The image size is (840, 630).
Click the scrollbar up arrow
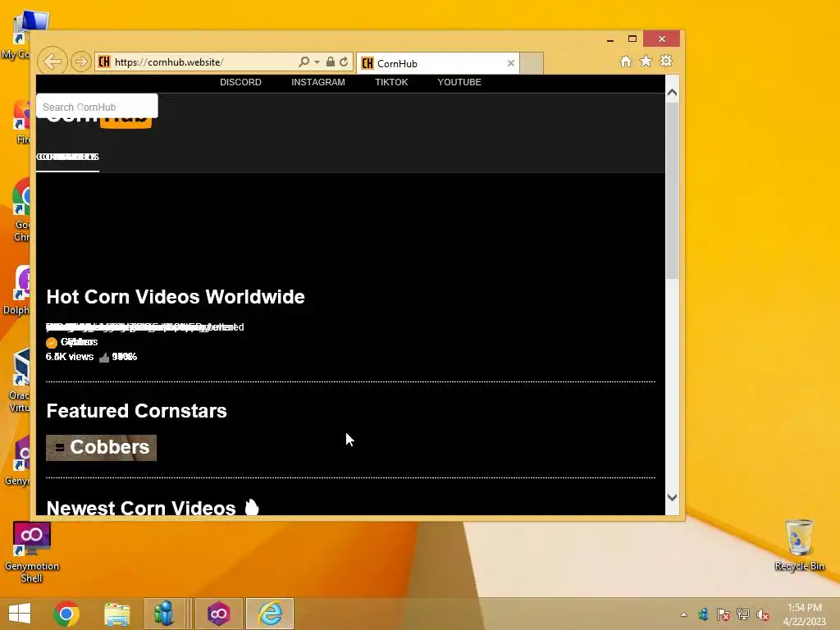672,92
